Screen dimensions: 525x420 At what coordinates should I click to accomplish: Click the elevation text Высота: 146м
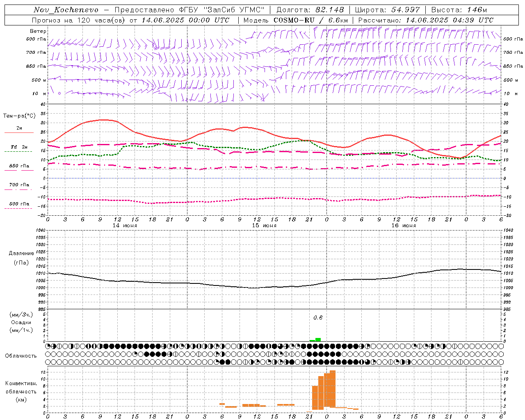point(459,10)
